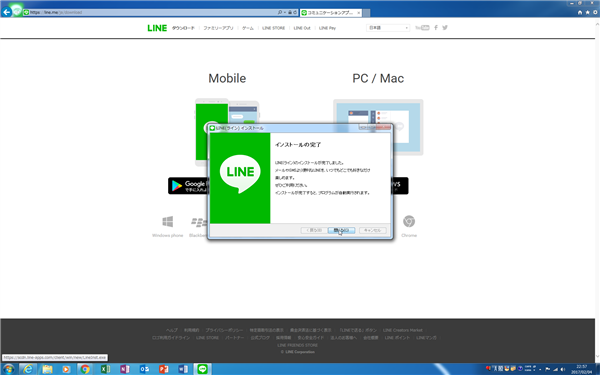Open the ファミリーアプリ menu item

pos(218,28)
